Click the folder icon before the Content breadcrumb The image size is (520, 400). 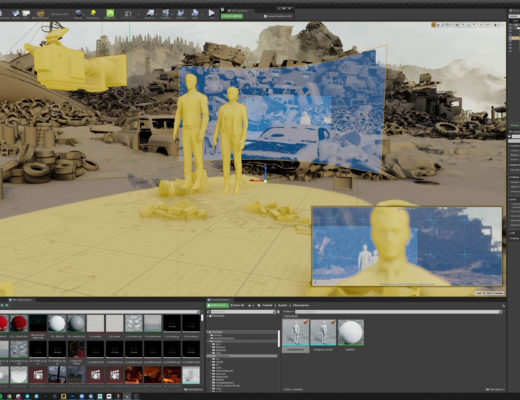[x=259, y=305]
